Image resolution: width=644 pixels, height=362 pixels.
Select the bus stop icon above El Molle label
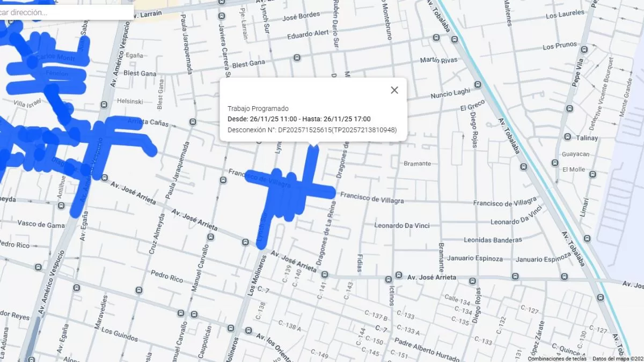click(x=554, y=162)
